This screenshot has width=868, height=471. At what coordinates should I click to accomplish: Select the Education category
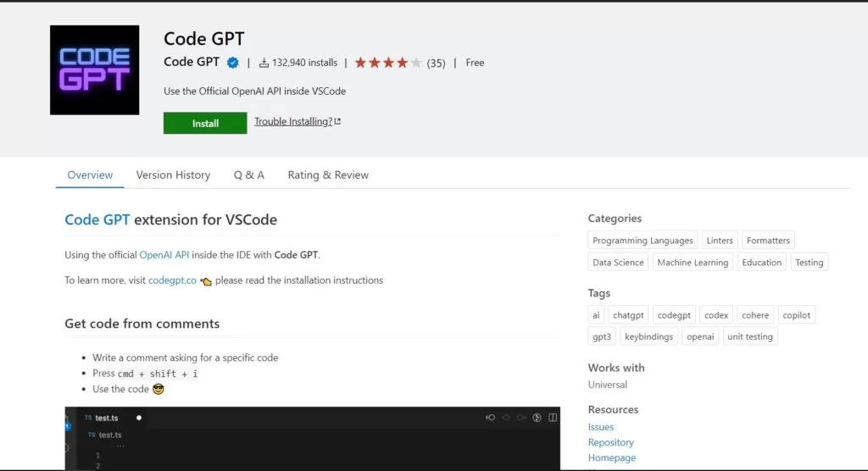762,263
